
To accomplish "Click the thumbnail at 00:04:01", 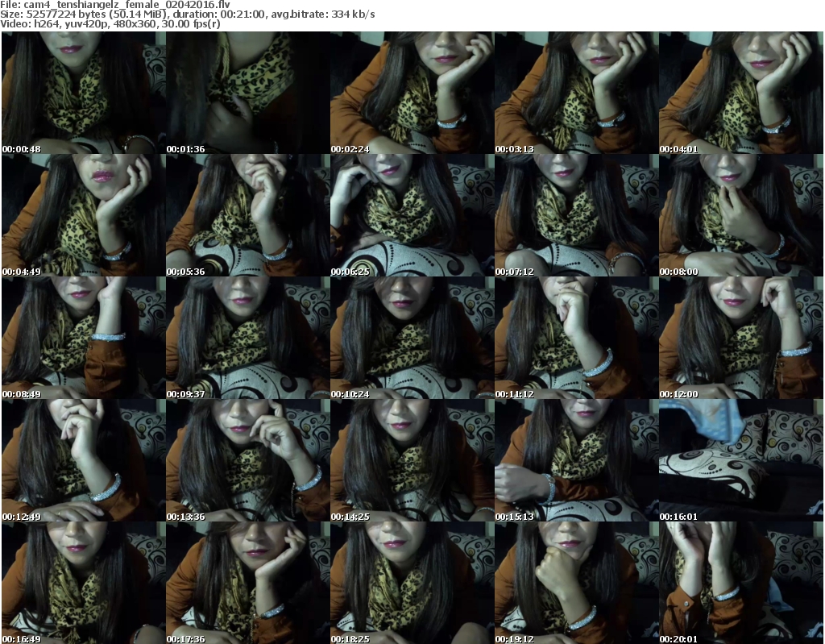I will (x=741, y=93).
